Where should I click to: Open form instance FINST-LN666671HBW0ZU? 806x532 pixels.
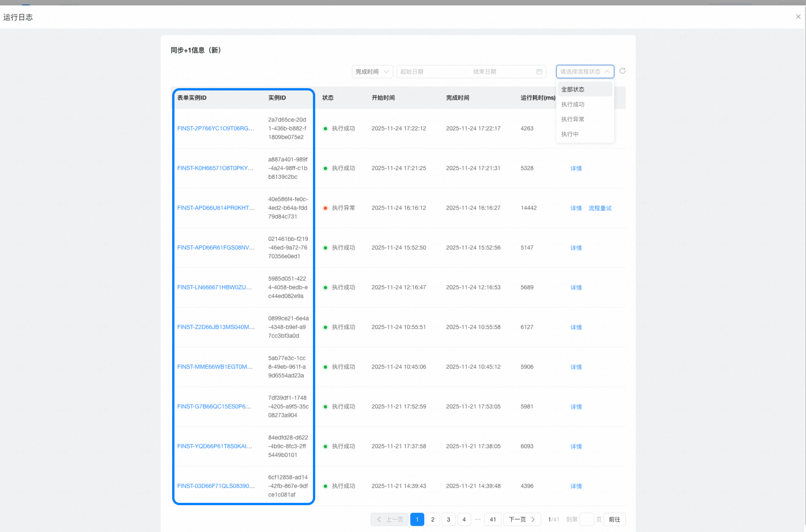click(215, 287)
